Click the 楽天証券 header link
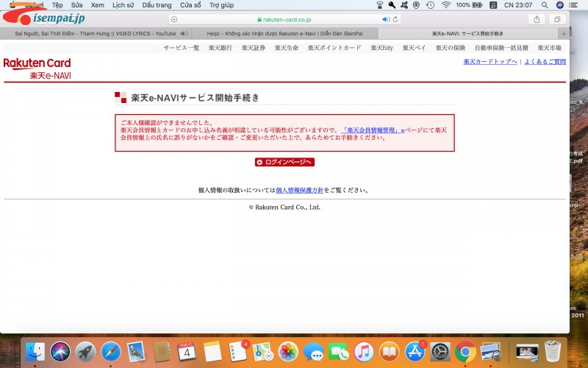This screenshot has height=368, width=588. (253, 48)
